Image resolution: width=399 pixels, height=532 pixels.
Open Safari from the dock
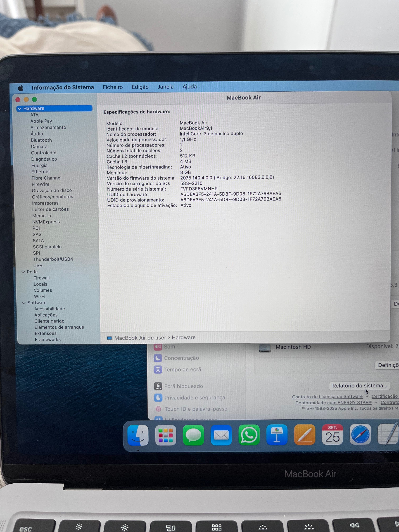point(360,434)
